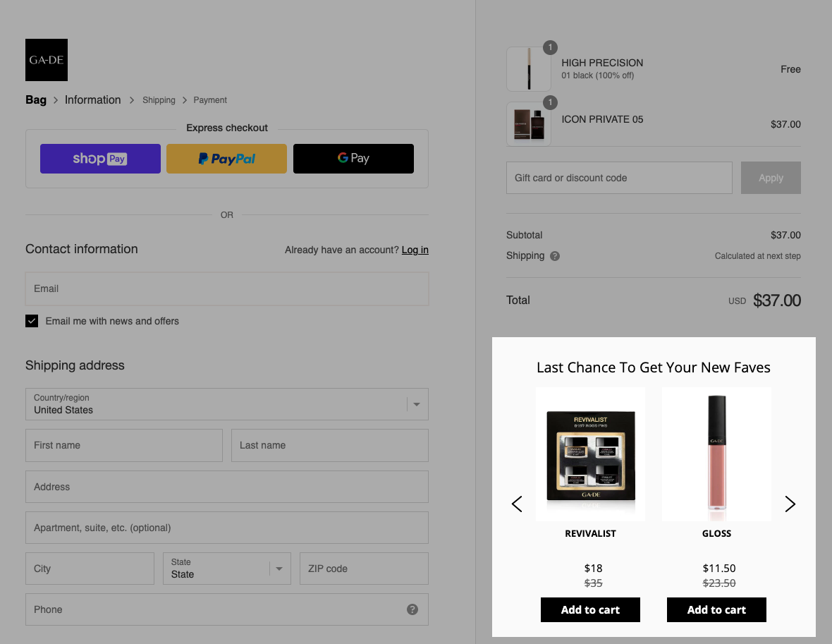Focus the Phone field

click(227, 609)
